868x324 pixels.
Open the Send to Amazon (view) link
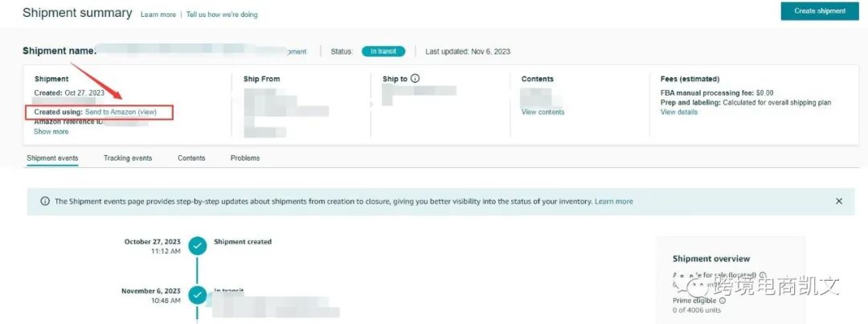coord(121,112)
